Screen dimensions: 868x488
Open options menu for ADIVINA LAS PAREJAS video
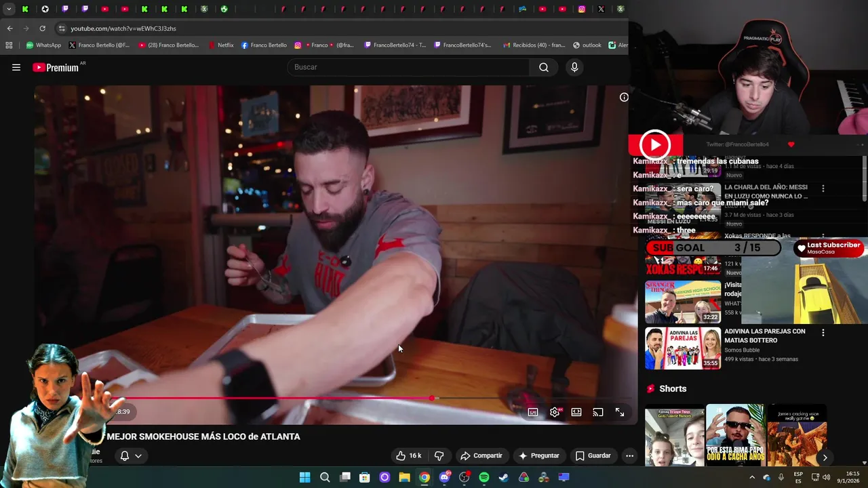tap(823, 333)
